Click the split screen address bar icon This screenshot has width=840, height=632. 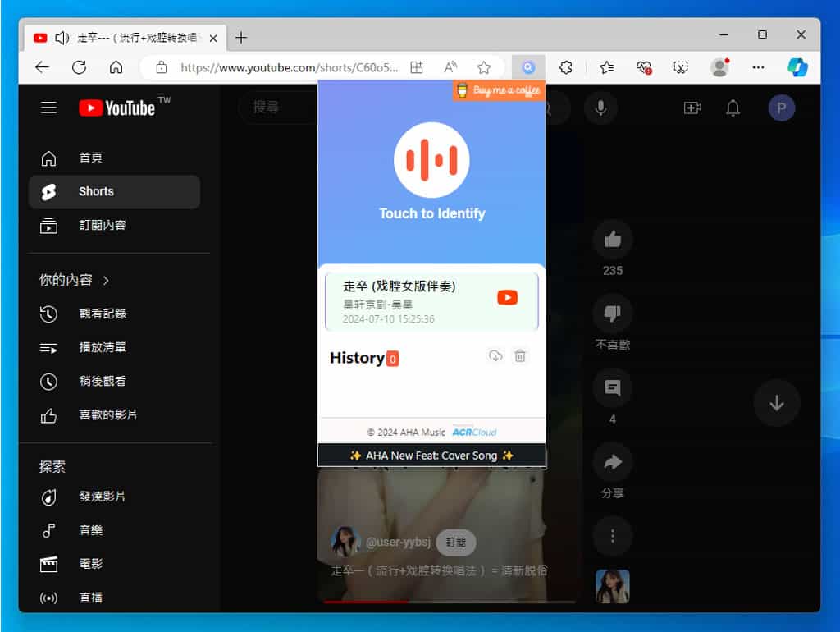point(416,67)
